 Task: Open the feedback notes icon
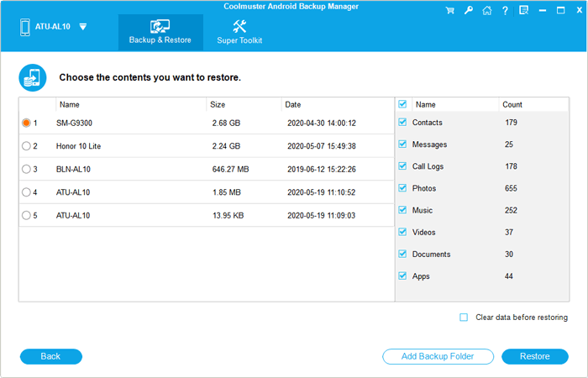523,10
